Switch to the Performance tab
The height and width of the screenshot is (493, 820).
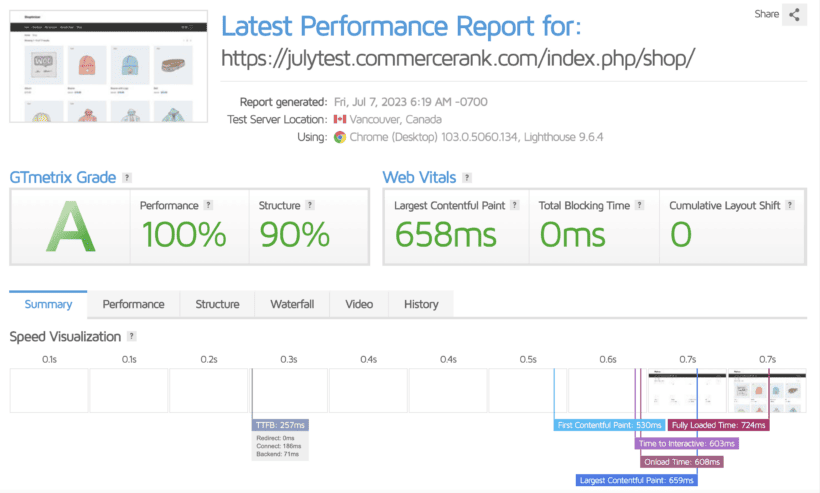click(134, 304)
